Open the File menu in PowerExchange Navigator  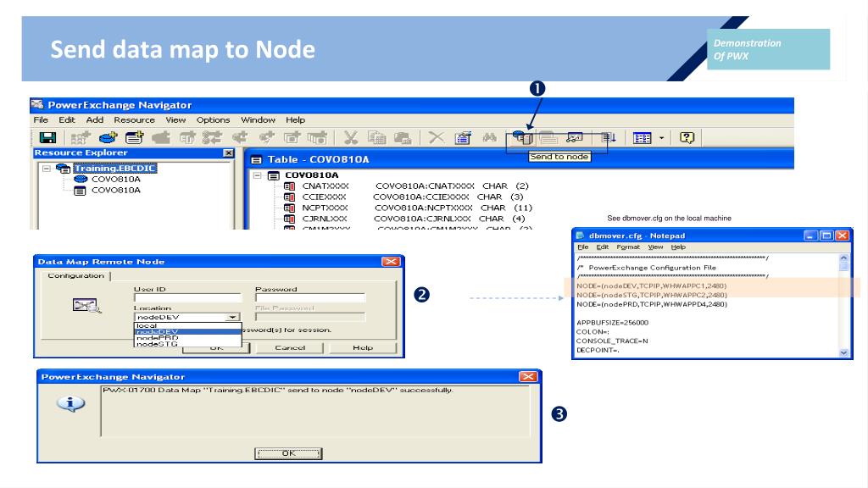point(41,120)
